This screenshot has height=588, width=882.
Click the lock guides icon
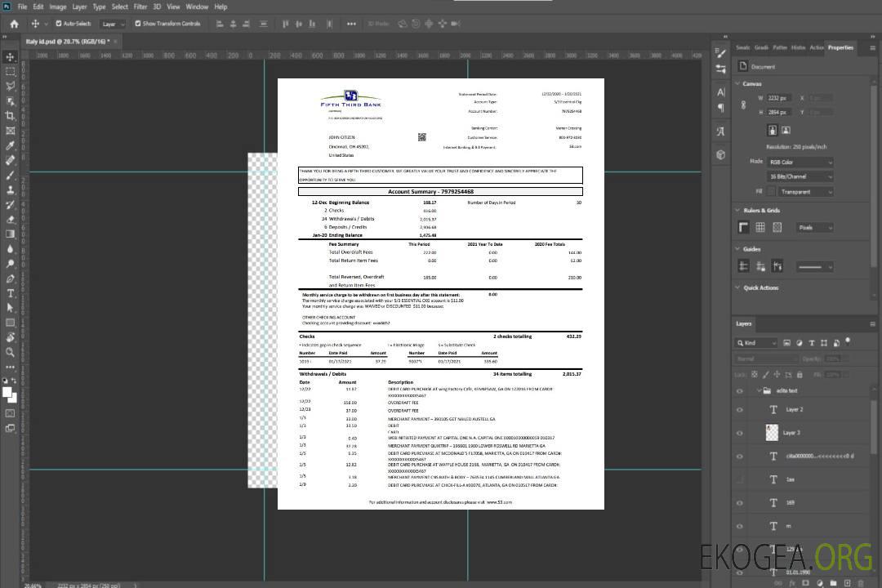tap(760, 267)
